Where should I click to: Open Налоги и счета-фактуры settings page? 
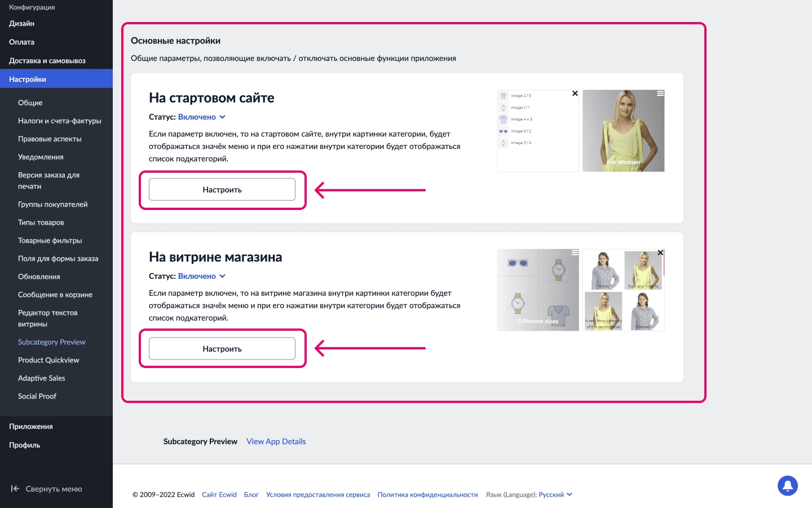tap(60, 121)
